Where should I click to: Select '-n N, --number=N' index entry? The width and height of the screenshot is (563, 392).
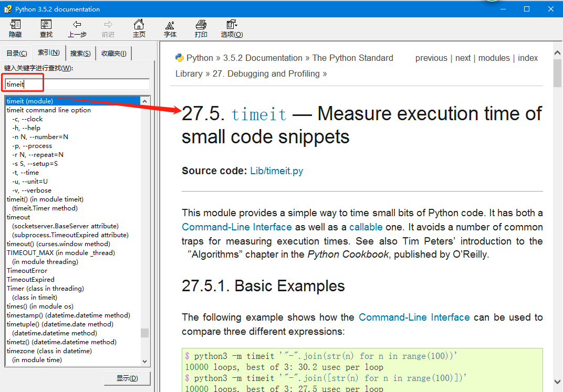(x=40, y=137)
